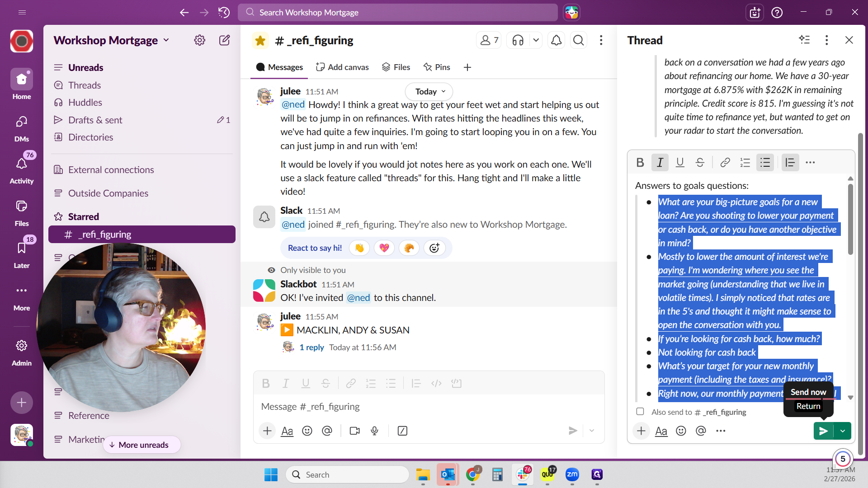This screenshot has height=488, width=868.
Task: Expand the Workshop Mortgage workspace menu
Action: (x=112, y=40)
